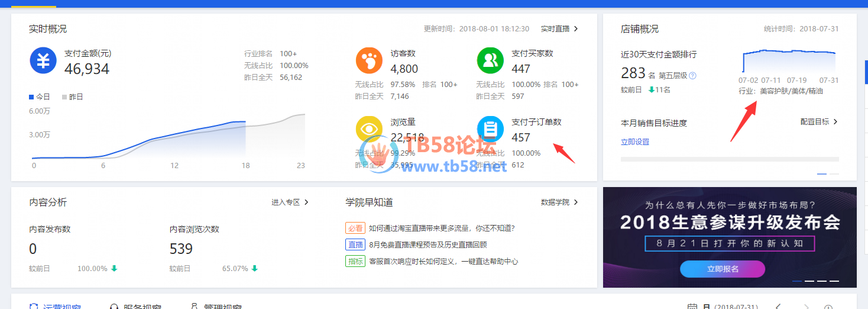Screen dimensions: 868x309
Task: Click the today's payment line chart
Action: click(169, 136)
